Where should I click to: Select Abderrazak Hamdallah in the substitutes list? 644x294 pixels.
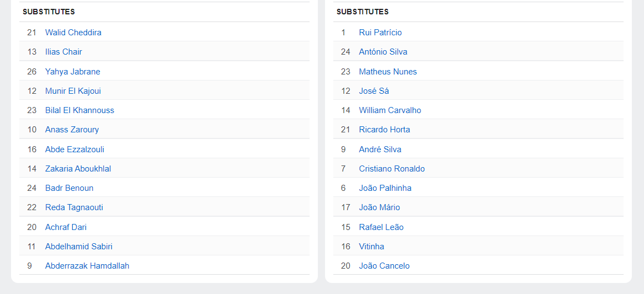(87, 266)
